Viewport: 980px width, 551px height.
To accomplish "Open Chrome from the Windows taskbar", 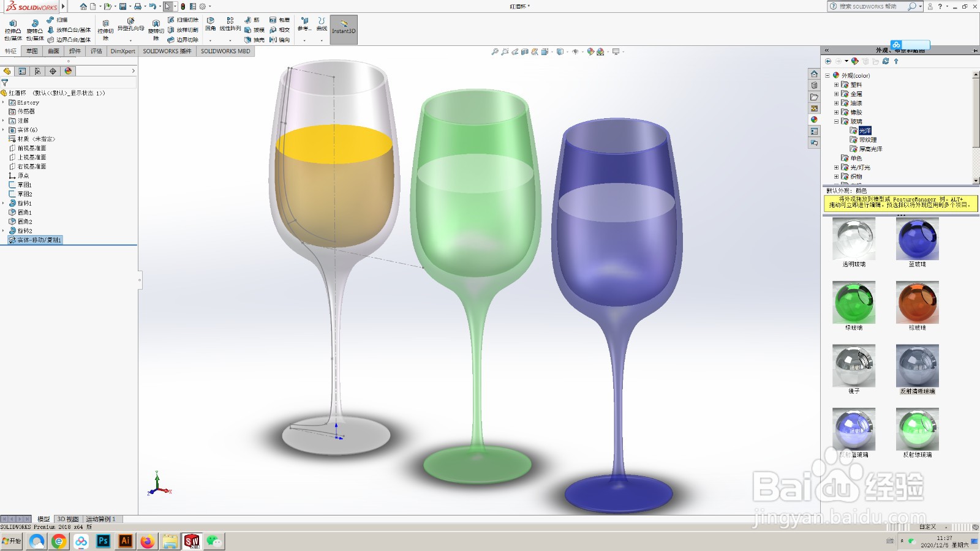I will click(59, 541).
